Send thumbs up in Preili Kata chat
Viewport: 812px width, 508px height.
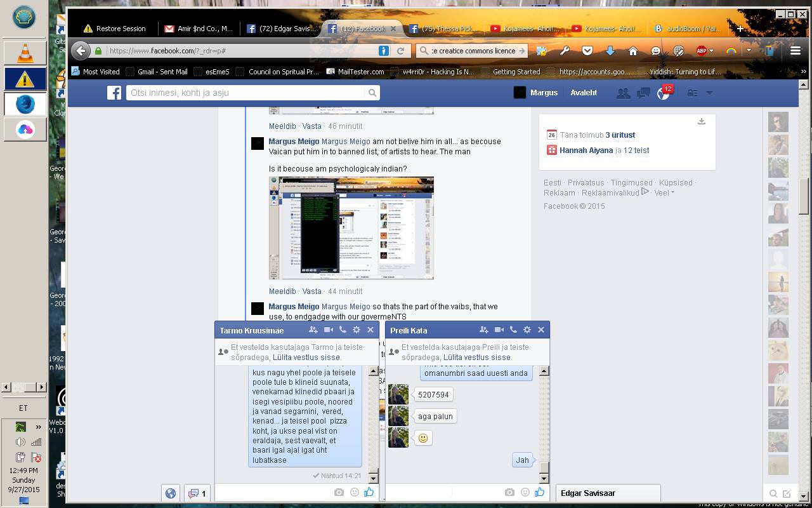click(539, 491)
